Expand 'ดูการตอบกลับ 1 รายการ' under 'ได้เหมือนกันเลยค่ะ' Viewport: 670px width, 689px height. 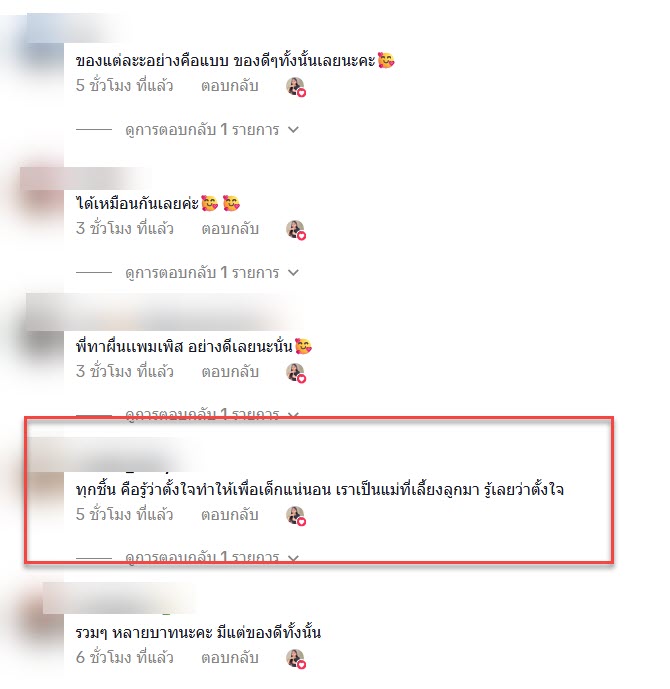[212, 272]
